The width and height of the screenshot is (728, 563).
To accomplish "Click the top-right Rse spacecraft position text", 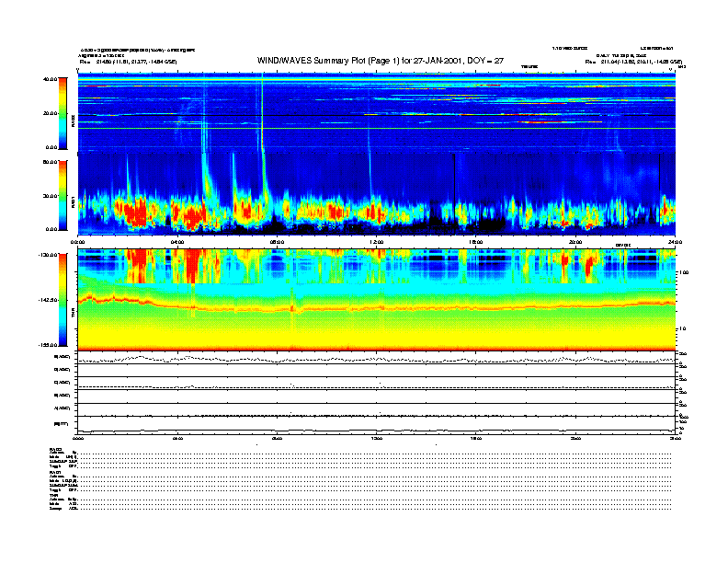I will [x=633, y=62].
